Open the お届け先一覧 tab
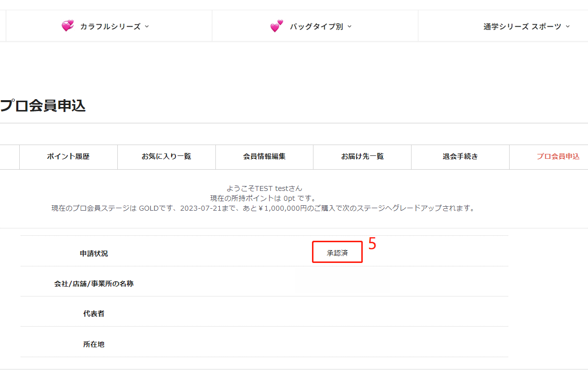 pos(362,156)
